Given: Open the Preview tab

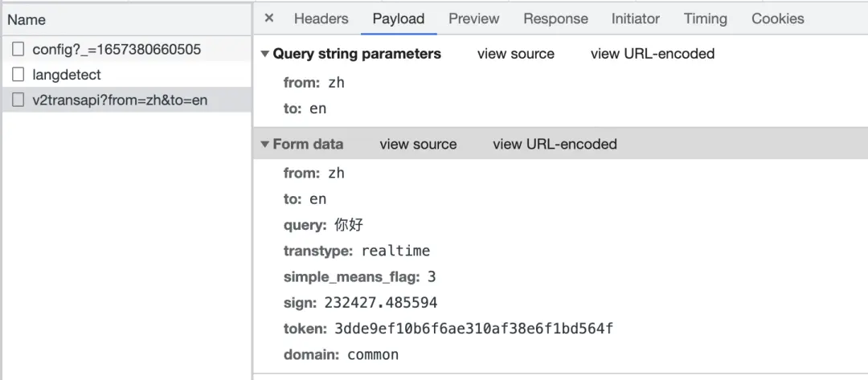Looking at the screenshot, I should point(473,18).
